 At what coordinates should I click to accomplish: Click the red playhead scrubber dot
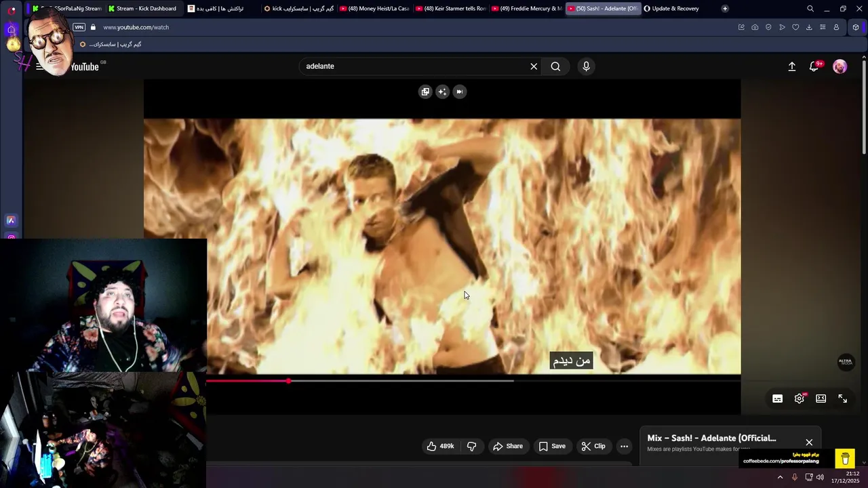click(x=289, y=381)
